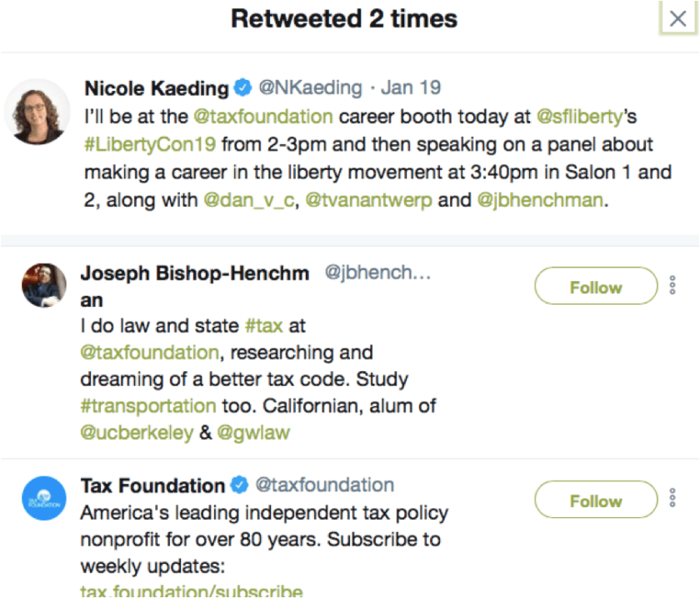Open more options for Tax Foundation
The height and width of the screenshot is (598, 700).
pyautogui.click(x=672, y=500)
